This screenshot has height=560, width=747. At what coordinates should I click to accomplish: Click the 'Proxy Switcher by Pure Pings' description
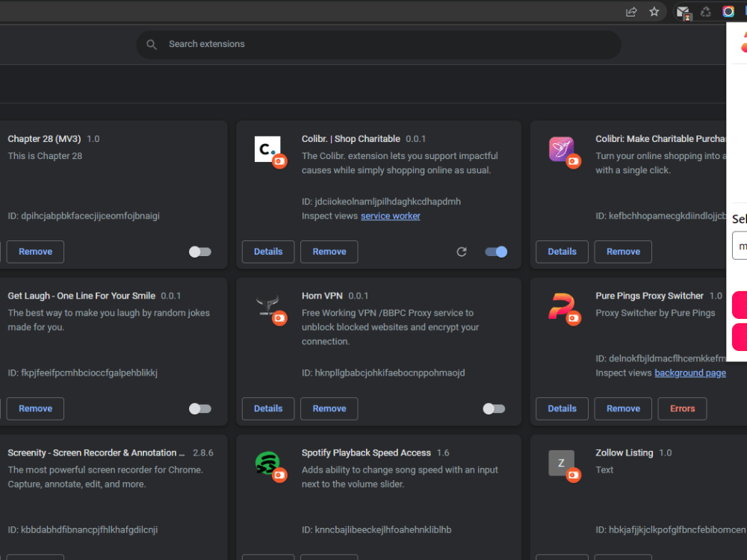(x=655, y=313)
